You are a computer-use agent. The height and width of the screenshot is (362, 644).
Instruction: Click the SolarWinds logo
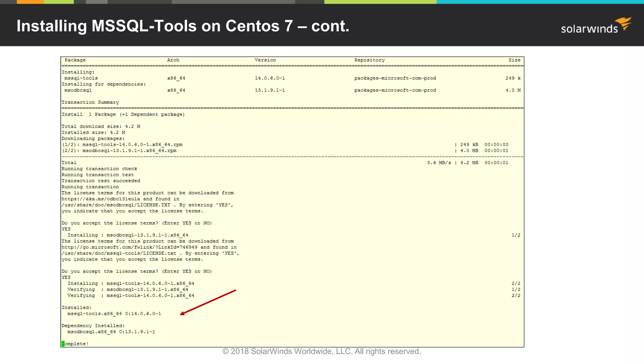pos(596,25)
